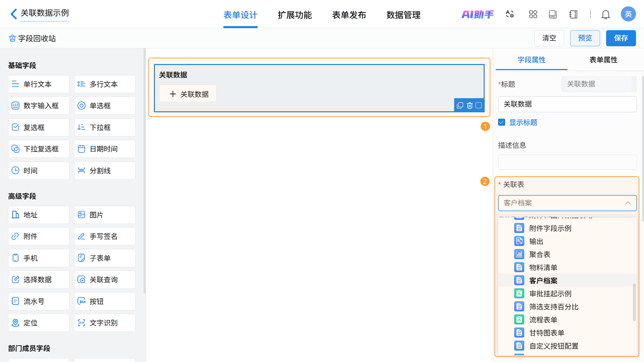Click the copy icon on 关联数据 field
644x362 pixels.
[x=460, y=105]
